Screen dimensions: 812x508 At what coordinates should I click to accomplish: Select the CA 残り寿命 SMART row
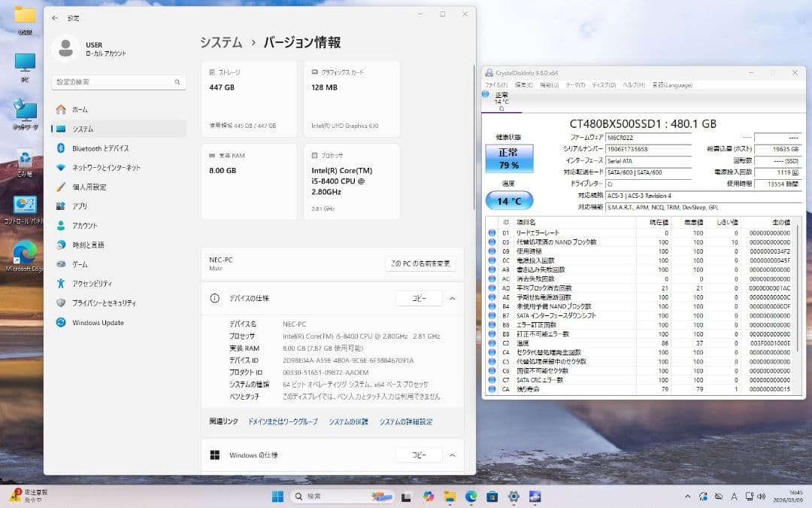coord(638,389)
